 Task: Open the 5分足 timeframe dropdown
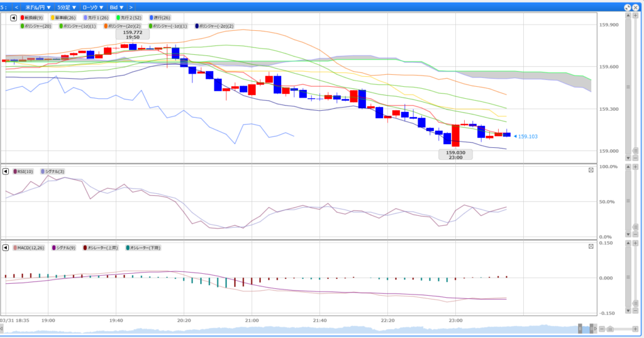tap(67, 7)
